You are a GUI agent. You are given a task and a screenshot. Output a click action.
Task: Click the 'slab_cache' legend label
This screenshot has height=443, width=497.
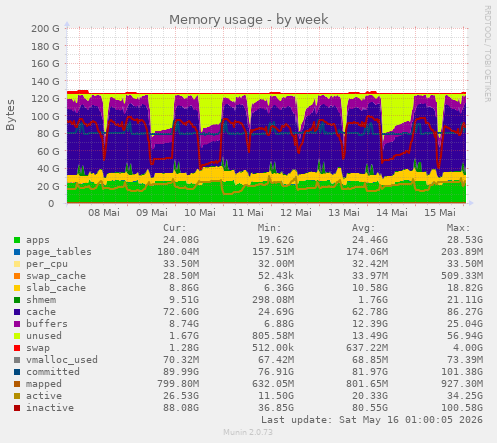(56, 288)
